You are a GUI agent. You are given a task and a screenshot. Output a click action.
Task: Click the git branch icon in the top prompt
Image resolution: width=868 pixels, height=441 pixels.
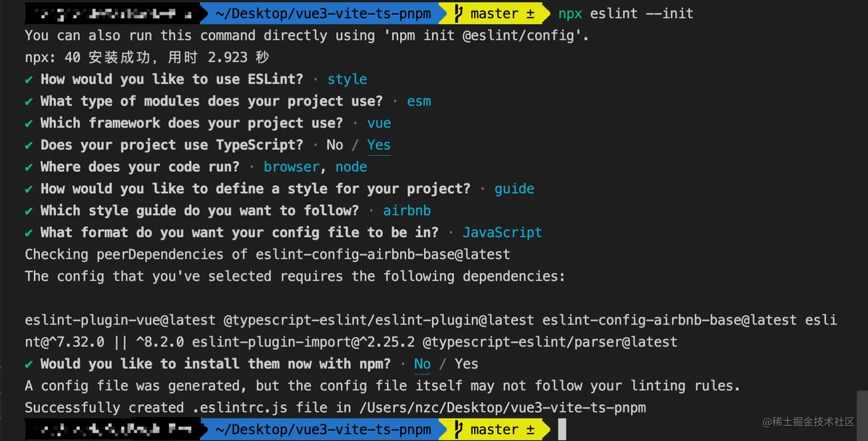coord(458,13)
